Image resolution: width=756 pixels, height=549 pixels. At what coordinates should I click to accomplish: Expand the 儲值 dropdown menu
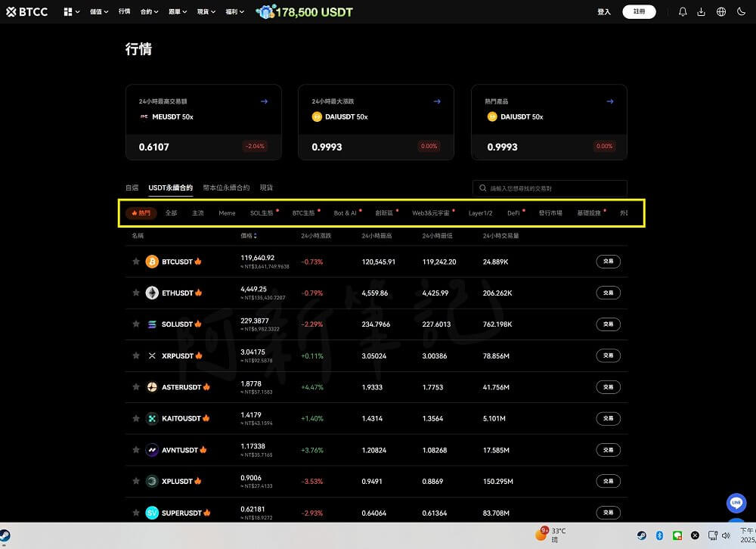coord(99,11)
